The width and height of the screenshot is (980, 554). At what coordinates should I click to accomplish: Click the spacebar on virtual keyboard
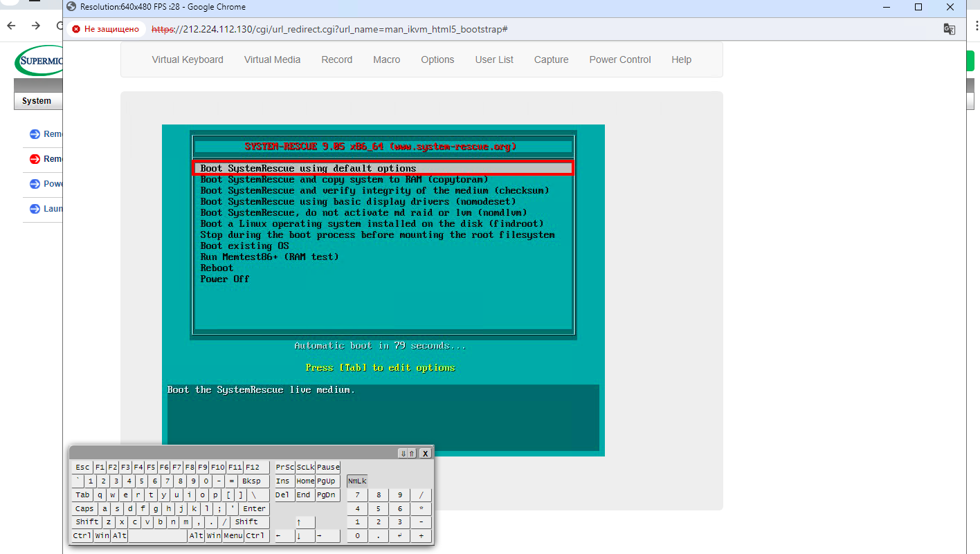158,536
